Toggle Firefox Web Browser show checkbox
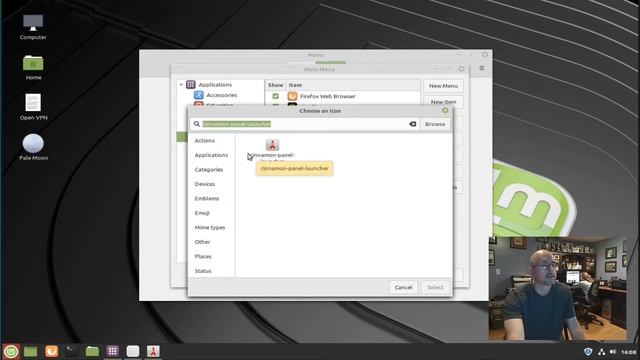 [x=276, y=96]
